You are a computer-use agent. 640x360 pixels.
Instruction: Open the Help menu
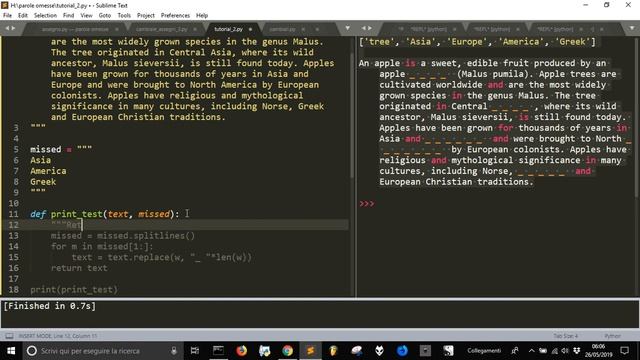202,16
